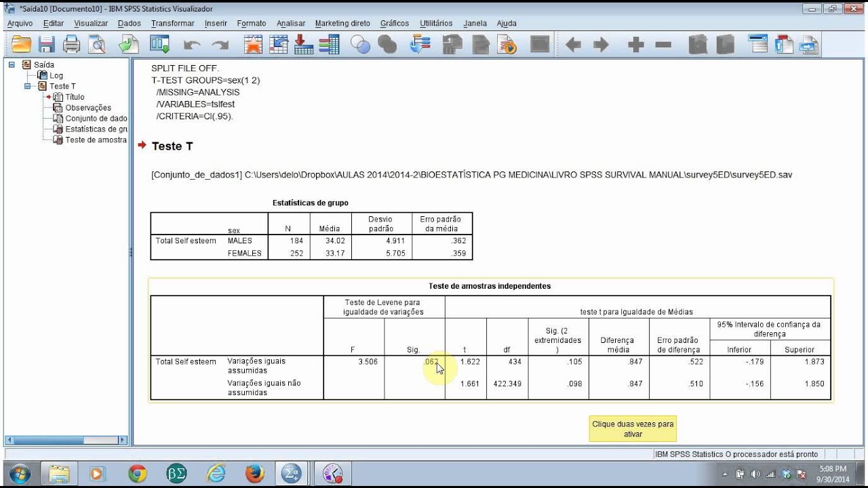868x488 pixels.
Task: Open the Arquivo menu
Action: [x=20, y=23]
